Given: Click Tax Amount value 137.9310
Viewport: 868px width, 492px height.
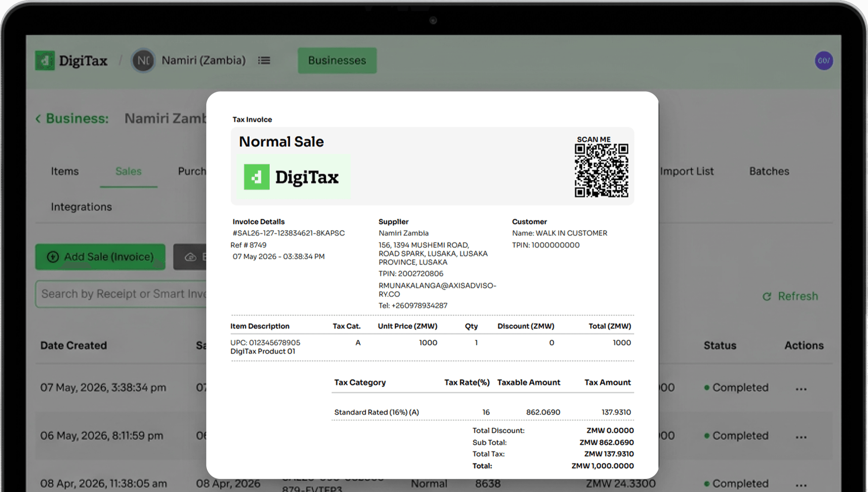Looking at the screenshot, I should 616,412.
